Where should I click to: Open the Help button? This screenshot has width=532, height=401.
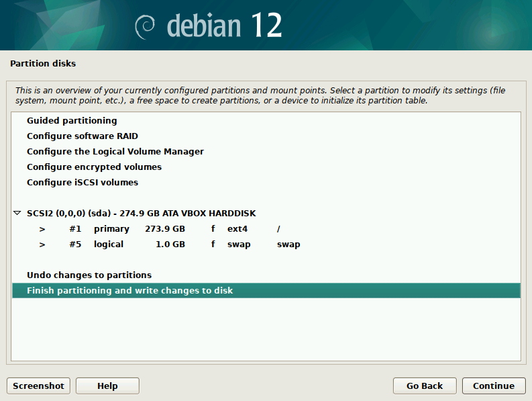coord(107,386)
